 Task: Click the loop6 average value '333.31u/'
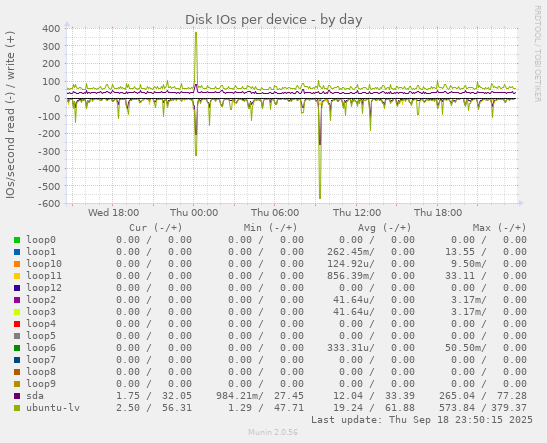[351, 347]
